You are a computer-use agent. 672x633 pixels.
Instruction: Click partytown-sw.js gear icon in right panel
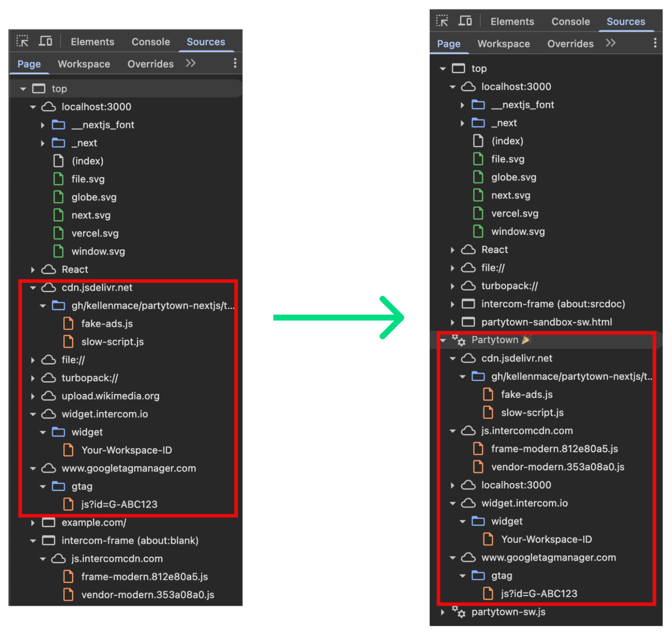(458, 612)
